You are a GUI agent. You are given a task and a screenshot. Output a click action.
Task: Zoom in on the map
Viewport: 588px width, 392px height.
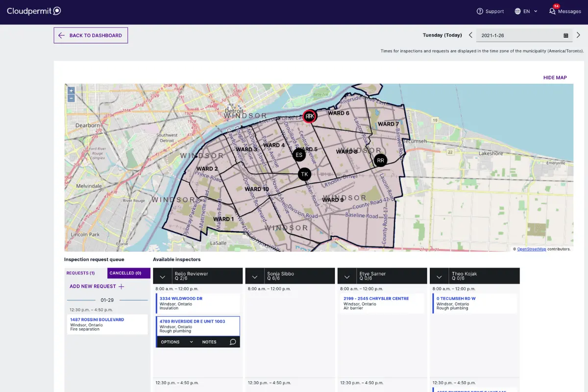[x=71, y=91]
